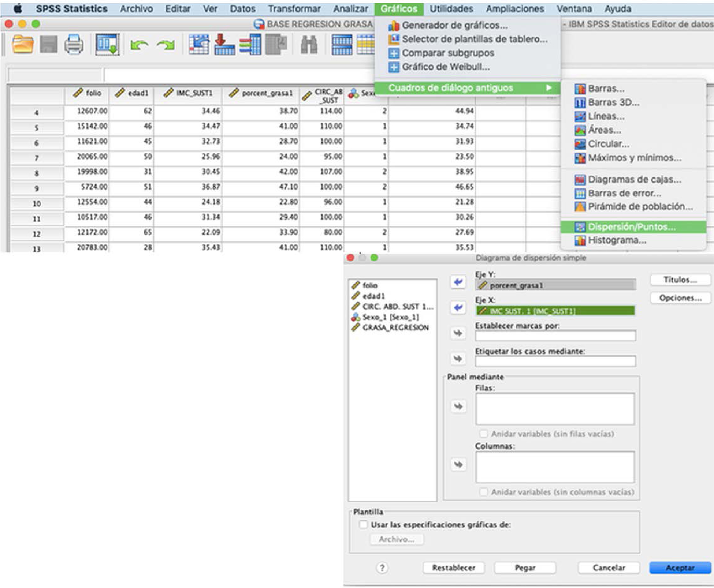Click the go to case toolbar icon
The height and width of the screenshot is (588, 714).
(199, 45)
